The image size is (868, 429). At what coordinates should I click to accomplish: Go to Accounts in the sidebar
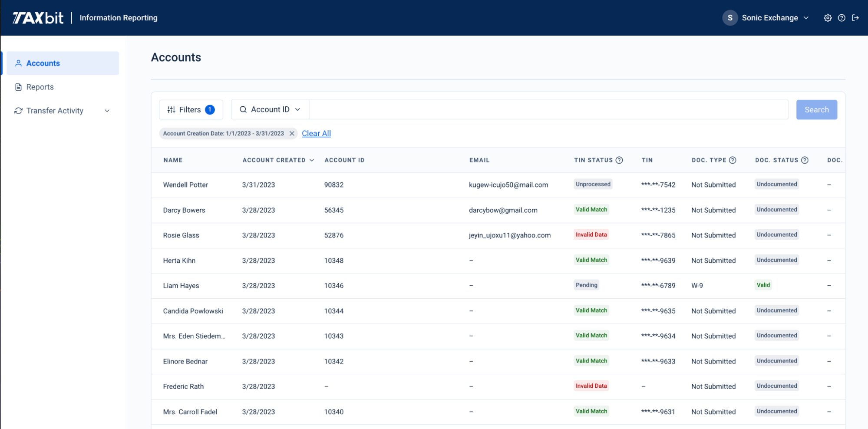pos(43,63)
